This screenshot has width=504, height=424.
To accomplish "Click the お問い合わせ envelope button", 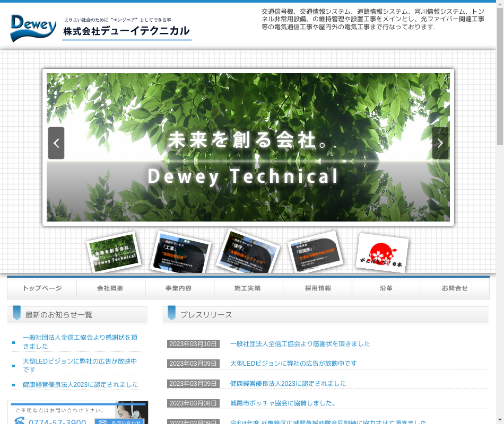I will (119, 422).
